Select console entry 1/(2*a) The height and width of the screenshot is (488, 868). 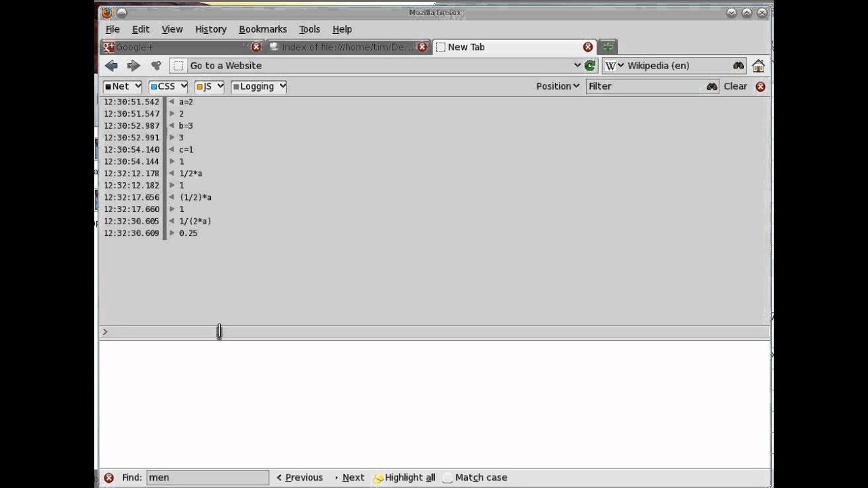195,221
